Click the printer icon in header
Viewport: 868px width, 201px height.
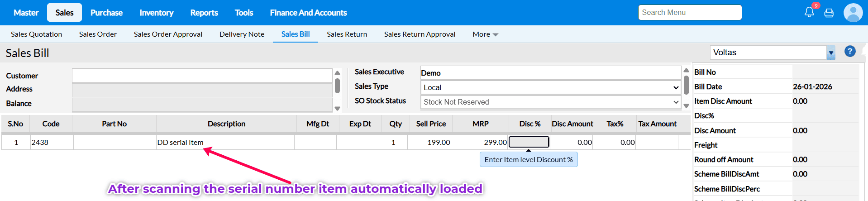click(x=829, y=13)
